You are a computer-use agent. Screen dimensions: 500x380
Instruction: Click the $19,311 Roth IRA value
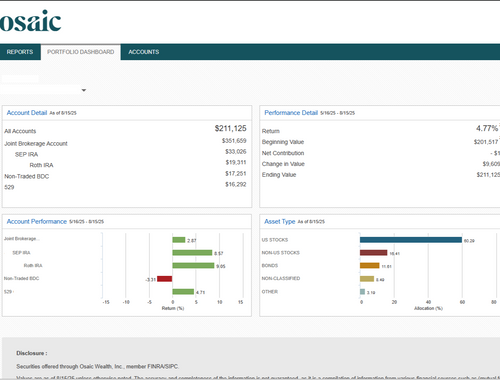tap(236, 162)
